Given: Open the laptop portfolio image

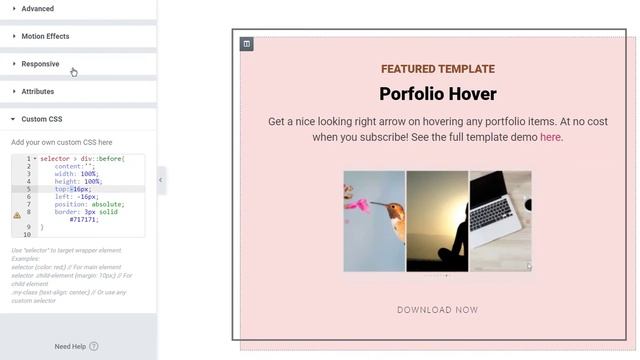Looking at the screenshot, I should click(501, 221).
